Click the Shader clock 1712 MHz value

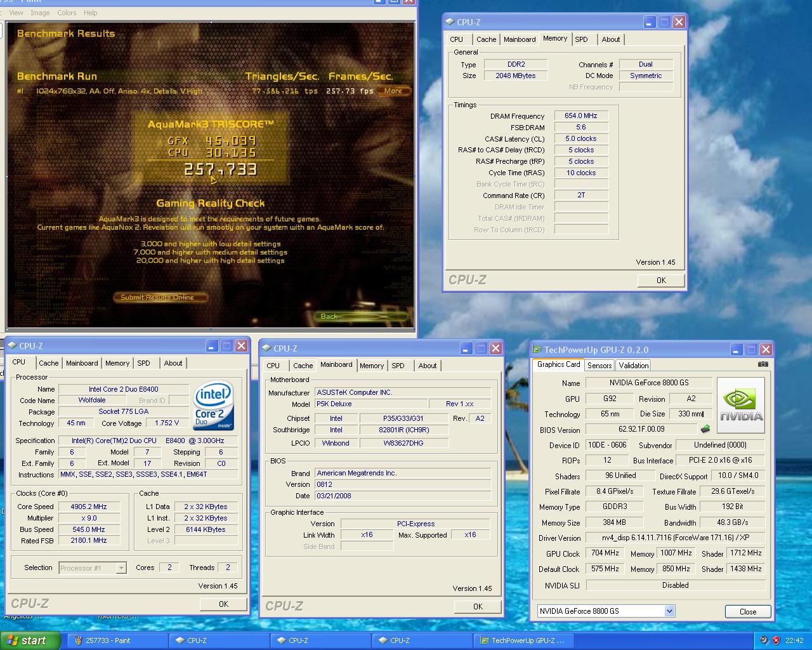tap(745, 554)
